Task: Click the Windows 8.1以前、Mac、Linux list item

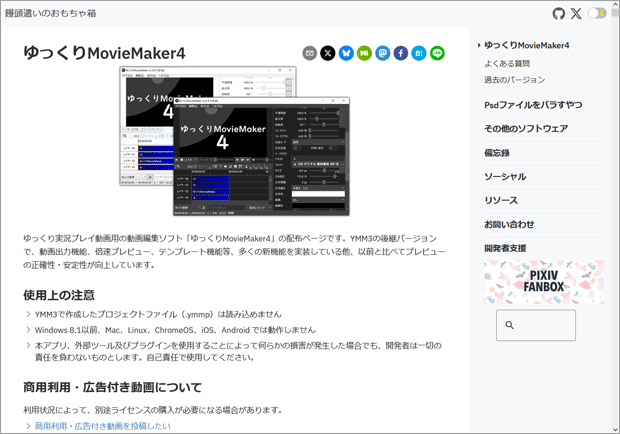Action: pyautogui.click(x=175, y=330)
